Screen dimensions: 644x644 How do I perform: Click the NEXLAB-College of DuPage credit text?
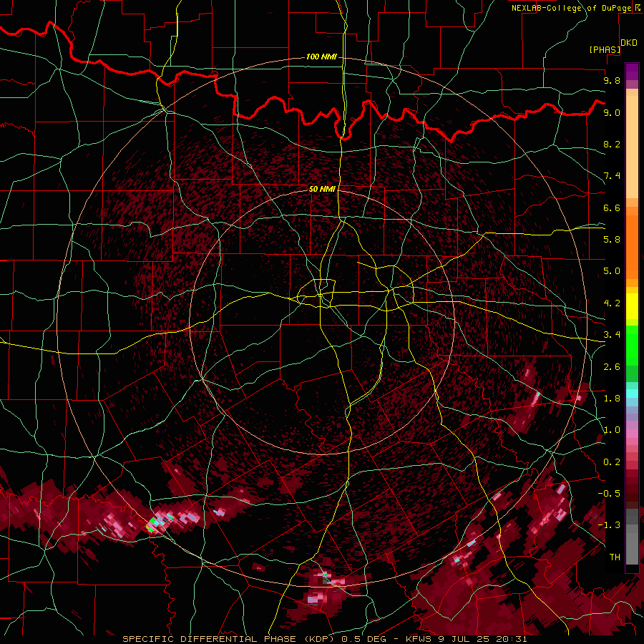click(571, 8)
